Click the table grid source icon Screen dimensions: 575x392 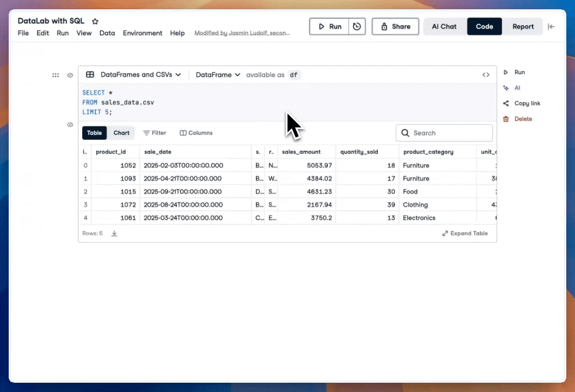click(90, 75)
